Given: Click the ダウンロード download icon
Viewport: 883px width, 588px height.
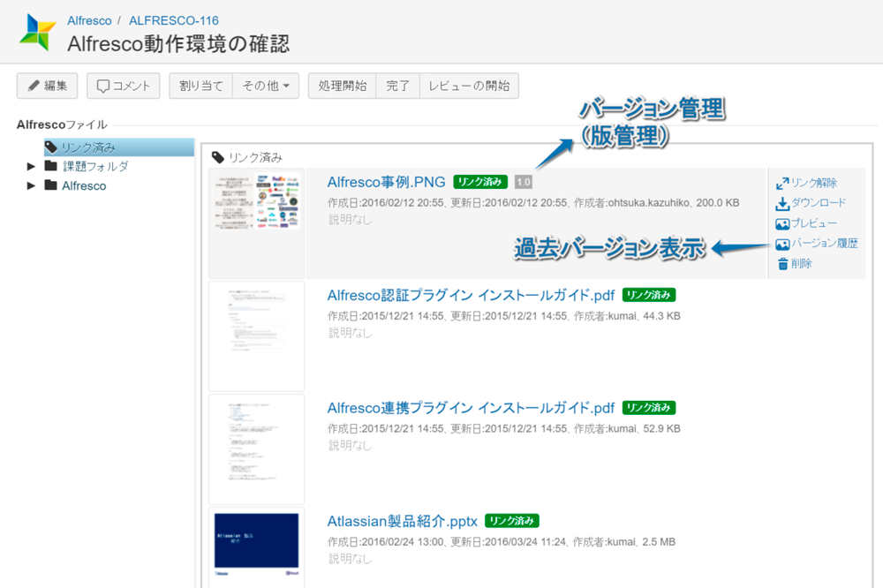Looking at the screenshot, I should point(782,203).
